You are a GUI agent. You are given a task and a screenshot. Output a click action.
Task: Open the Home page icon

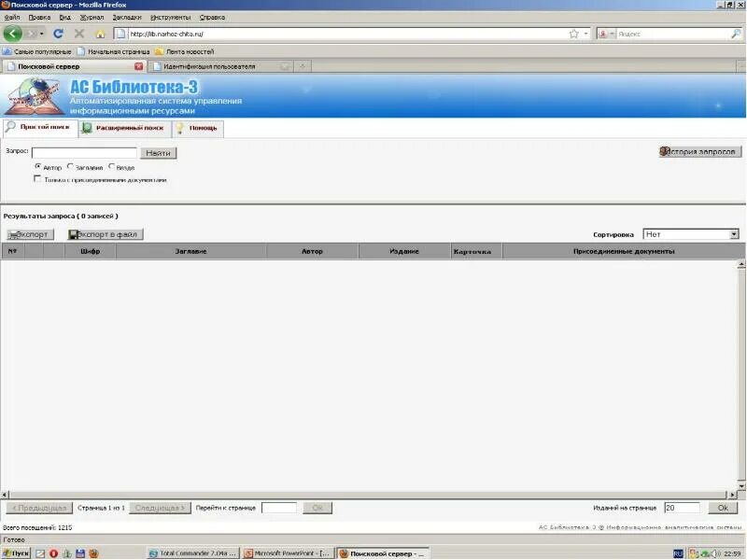100,35
